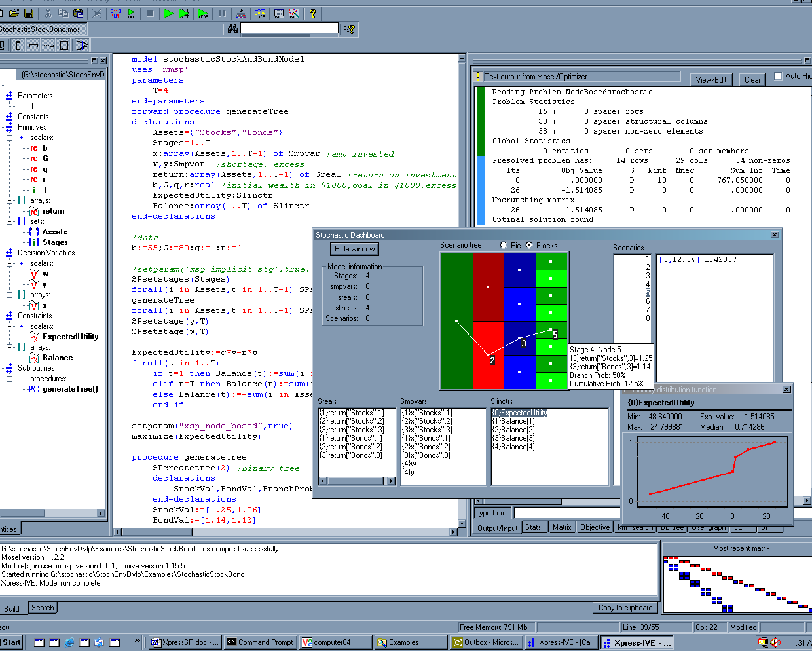This screenshot has height=651, width=812.
Task: Click the binoculars search icon
Action: coord(232,29)
